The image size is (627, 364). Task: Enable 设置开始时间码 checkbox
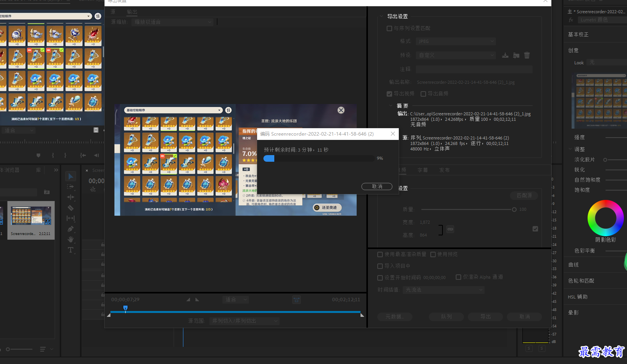[x=380, y=278]
